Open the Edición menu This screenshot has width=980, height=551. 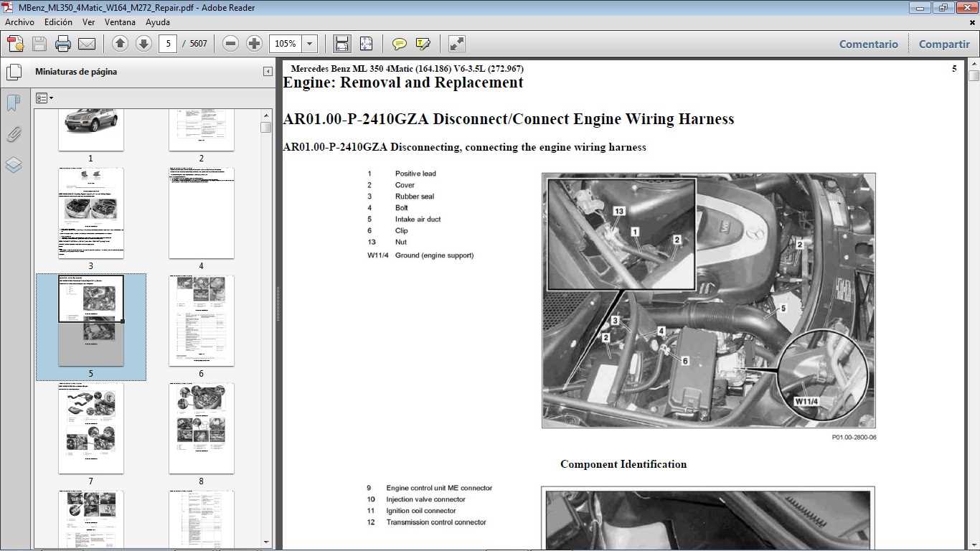[x=59, y=22]
